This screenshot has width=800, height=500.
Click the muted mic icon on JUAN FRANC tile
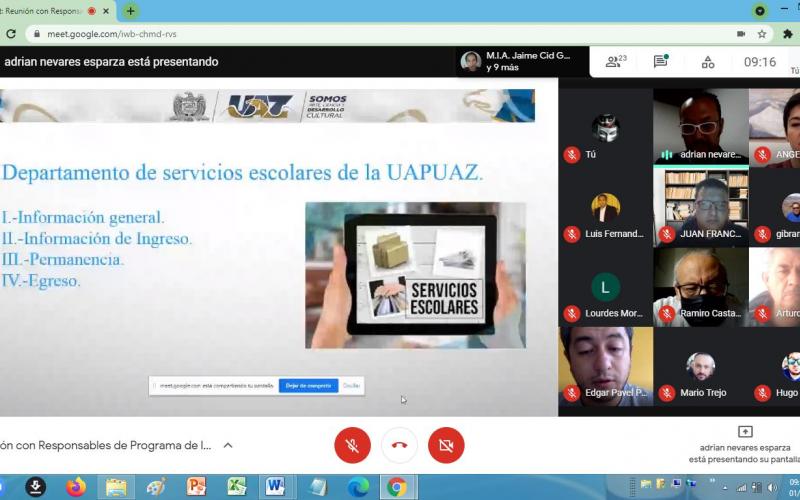point(666,234)
